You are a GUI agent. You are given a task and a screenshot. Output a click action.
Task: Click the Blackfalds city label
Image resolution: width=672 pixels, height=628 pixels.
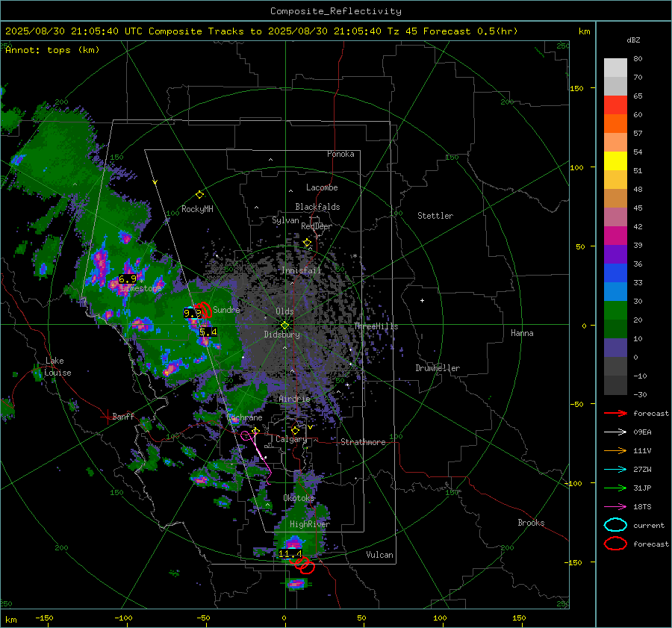click(317, 207)
